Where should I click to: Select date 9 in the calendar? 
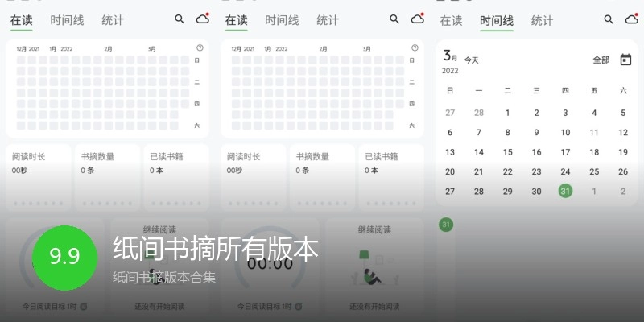point(536,132)
